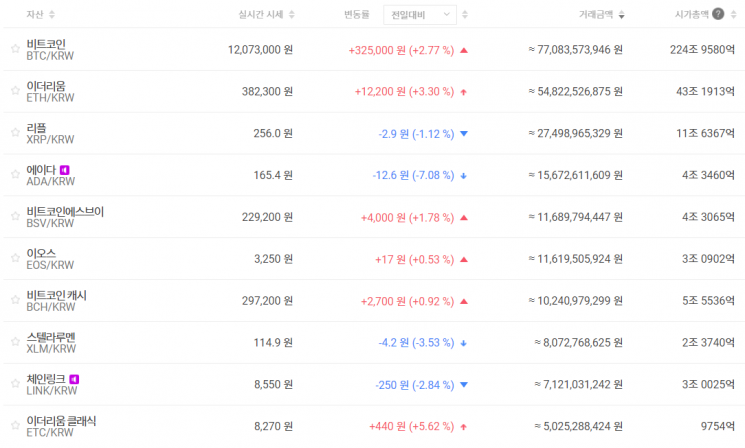Viewport: 745px width, 448px height.
Task: Click red up triangle in BCH row
Action: [464, 301]
